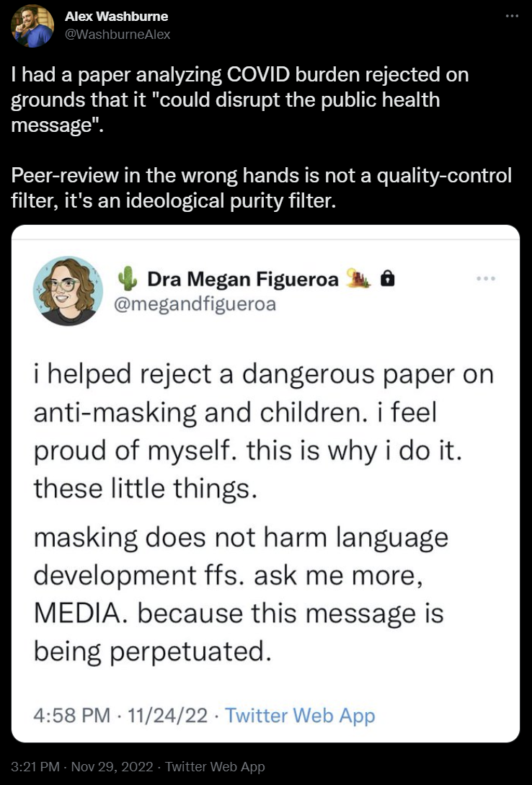This screenshot has width=532, height=785.
Task: Click the padlock protected-account icon
Action: [387, 278]
